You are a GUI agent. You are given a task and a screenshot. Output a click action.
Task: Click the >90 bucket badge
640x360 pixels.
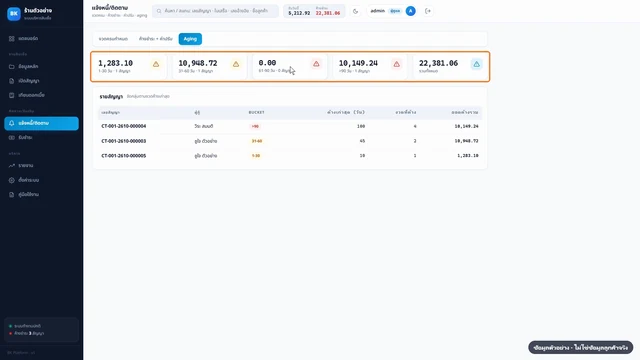click(x=255, y=127)
